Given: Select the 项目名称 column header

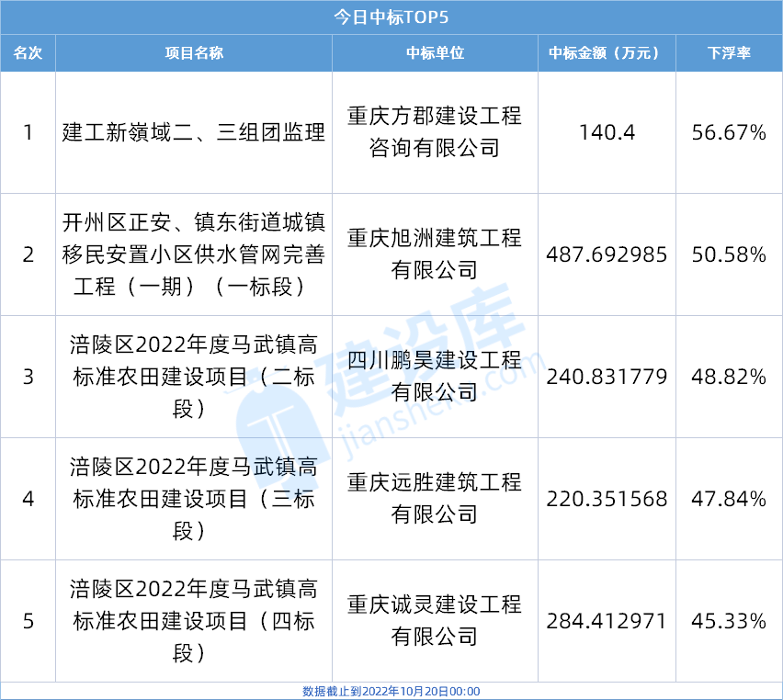Looking at the screenshot, I should point(194,53).
